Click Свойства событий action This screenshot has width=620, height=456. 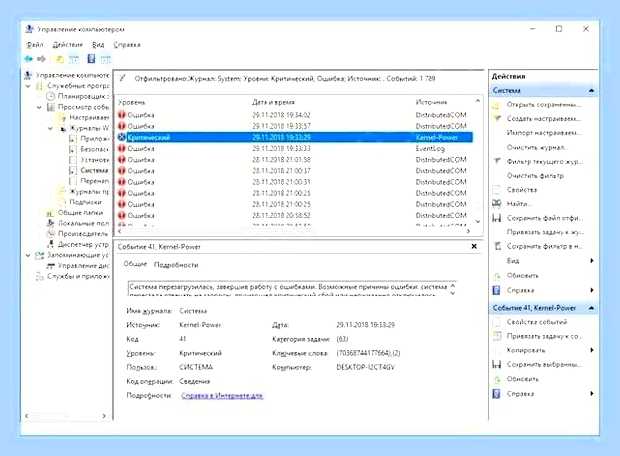[x=537, y=322]
